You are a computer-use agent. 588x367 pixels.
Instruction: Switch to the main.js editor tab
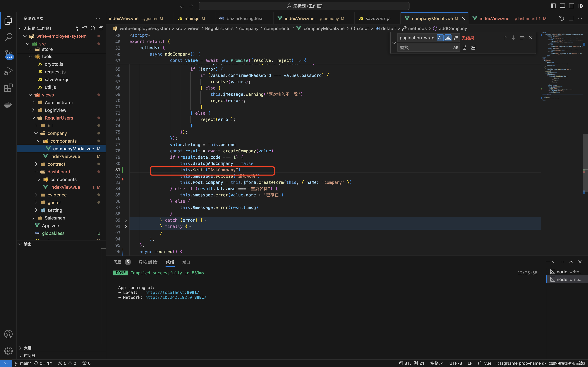click(x=191, y=19)
